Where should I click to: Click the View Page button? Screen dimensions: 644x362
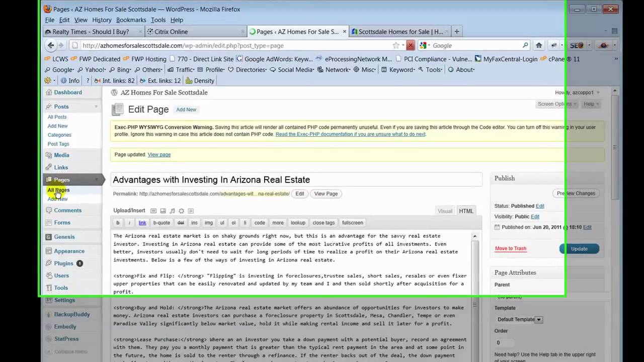(326, 194)
